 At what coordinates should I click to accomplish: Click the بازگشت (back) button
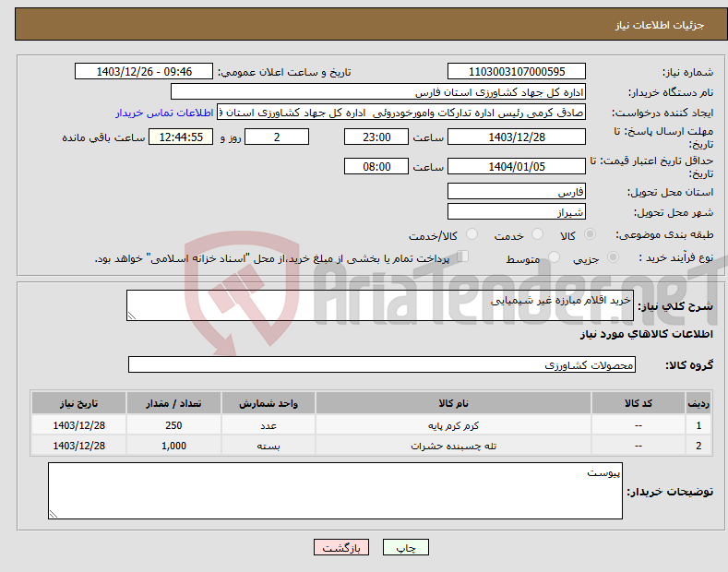(341, 547)
